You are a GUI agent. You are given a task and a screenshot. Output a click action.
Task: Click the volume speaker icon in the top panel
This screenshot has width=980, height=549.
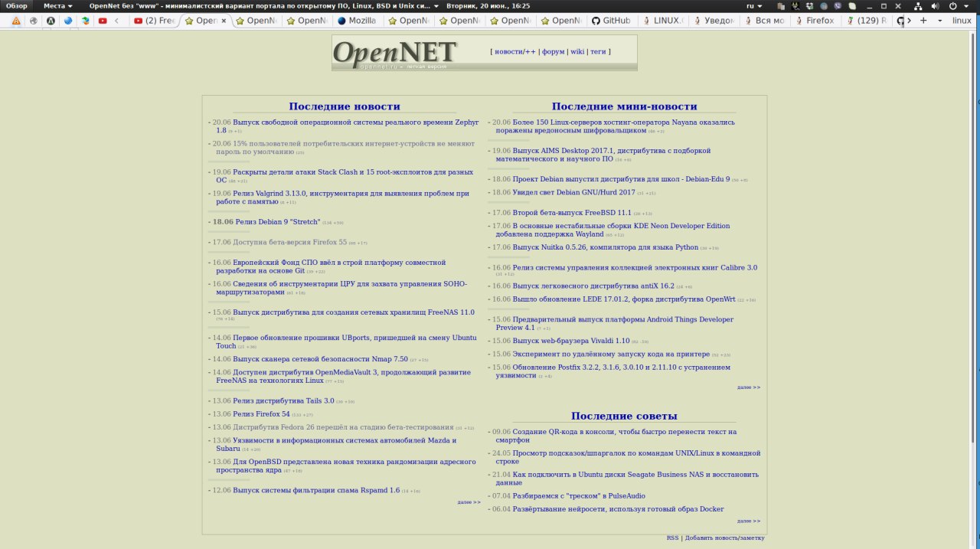935,5
